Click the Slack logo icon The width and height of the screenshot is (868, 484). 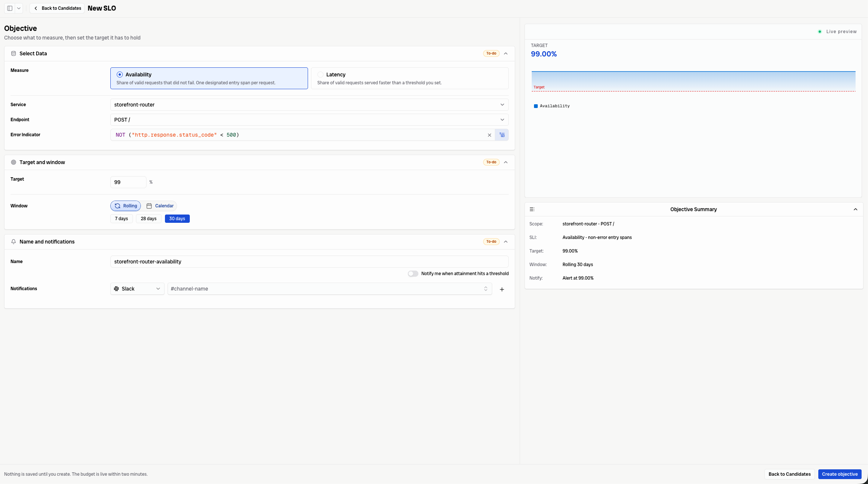tap(116, 289)
